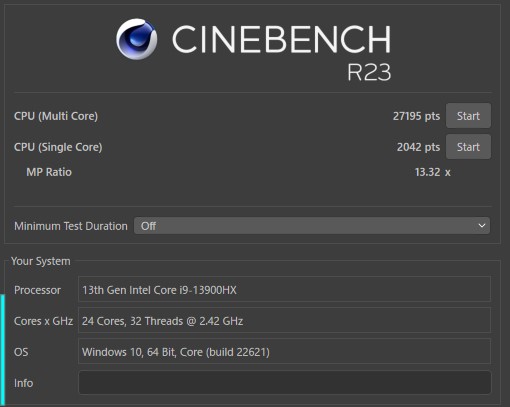Start the CPU Multi Core test
The image size is (510, 407).
point(468,116)
